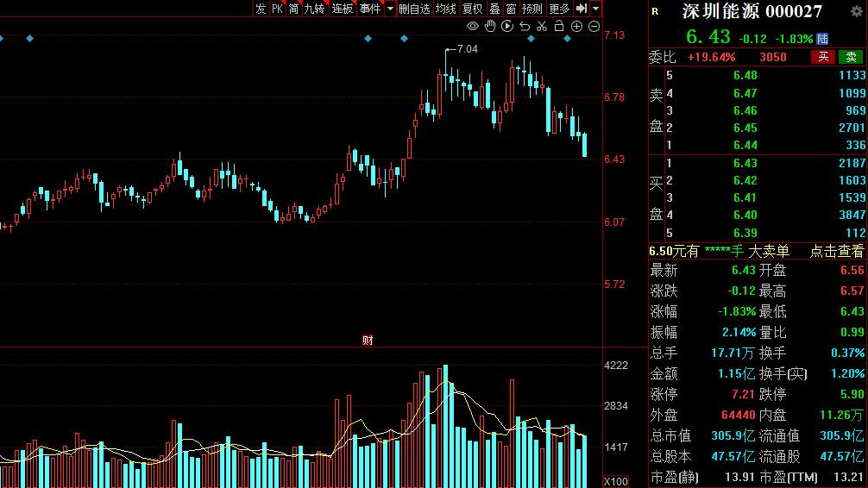868x488 pixels.
Task: Toggle the eye visibility icon
Action: [x=472, y=26]
